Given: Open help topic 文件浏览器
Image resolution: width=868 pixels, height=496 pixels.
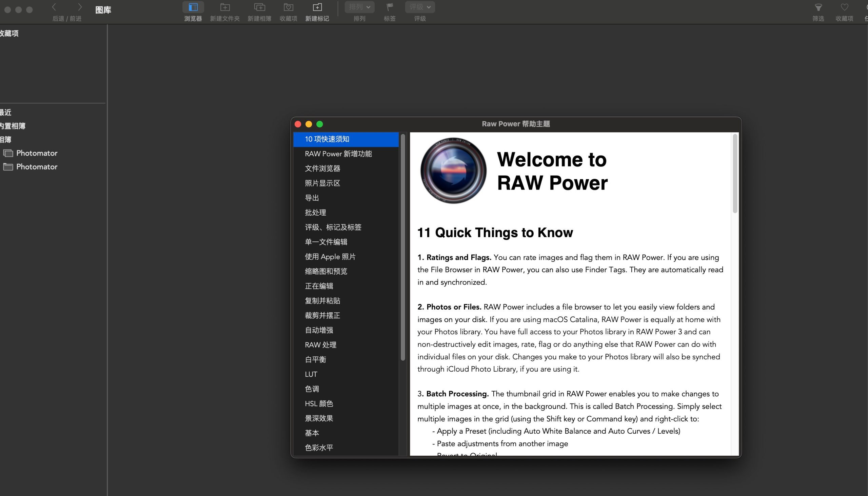Looking at the screenshot, I should (x=346, y=168).
